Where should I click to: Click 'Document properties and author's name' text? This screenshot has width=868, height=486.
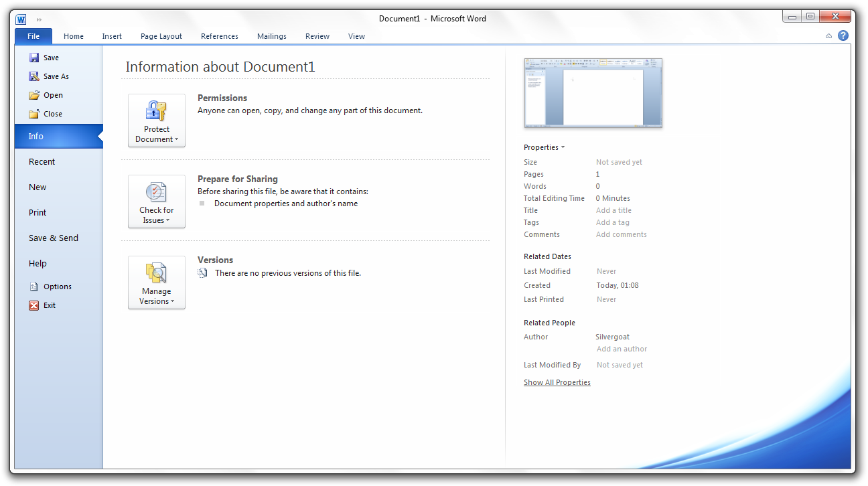coord(286,204)
